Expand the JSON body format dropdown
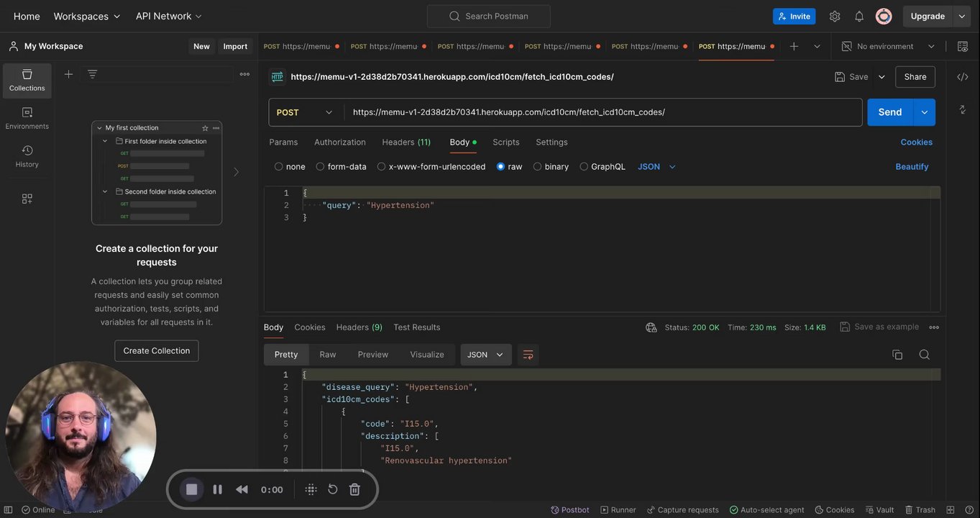 coord(656,167)
